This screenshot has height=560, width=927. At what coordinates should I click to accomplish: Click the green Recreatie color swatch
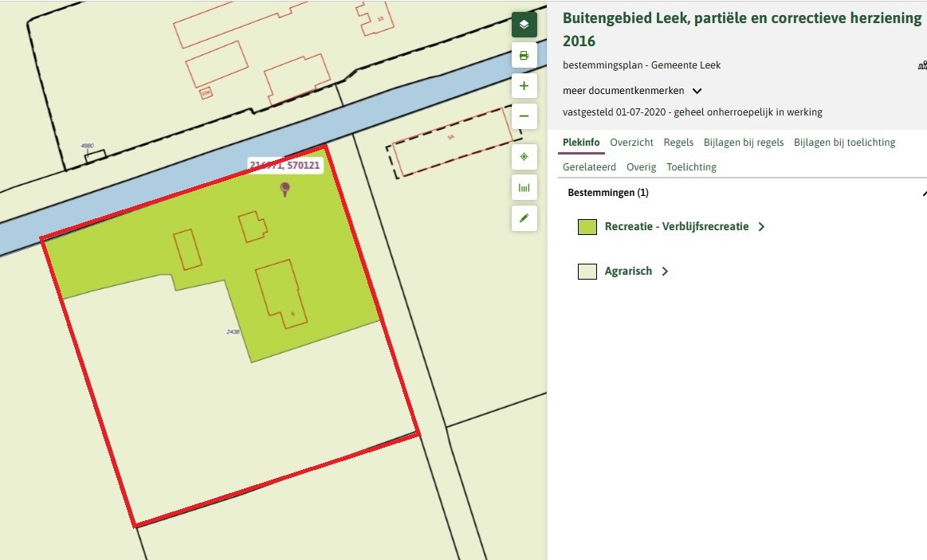pos(587,227)
